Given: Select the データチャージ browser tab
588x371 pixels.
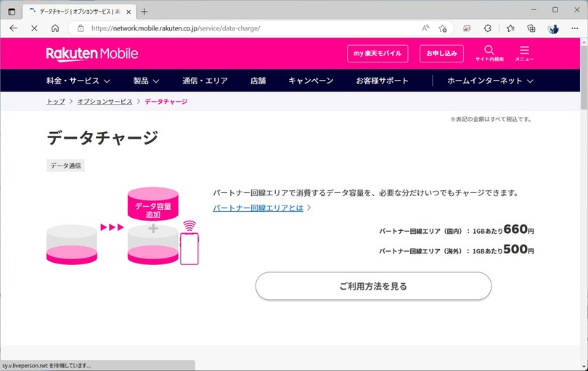Looking at the screenshot, I should click(x=78, y=12).
